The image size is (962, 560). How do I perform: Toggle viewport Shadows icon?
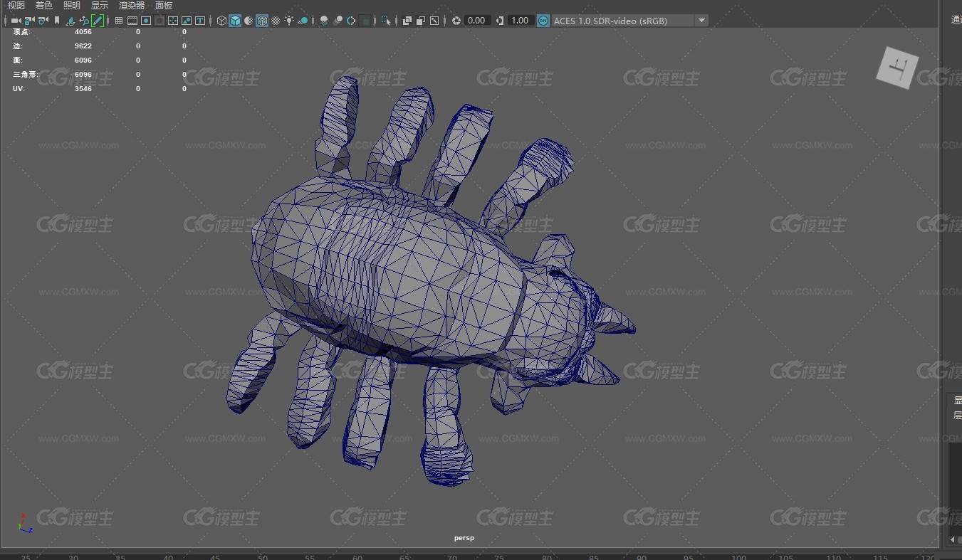click(303, 21)
